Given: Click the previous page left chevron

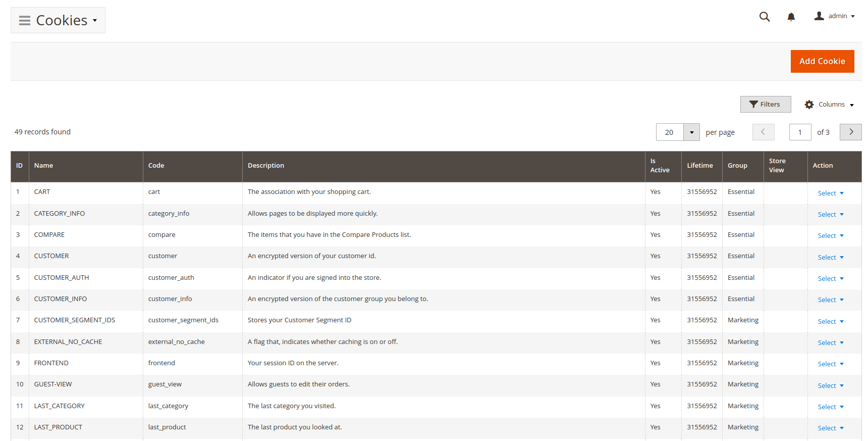Looking at the screenshot, I should point(763,132).
